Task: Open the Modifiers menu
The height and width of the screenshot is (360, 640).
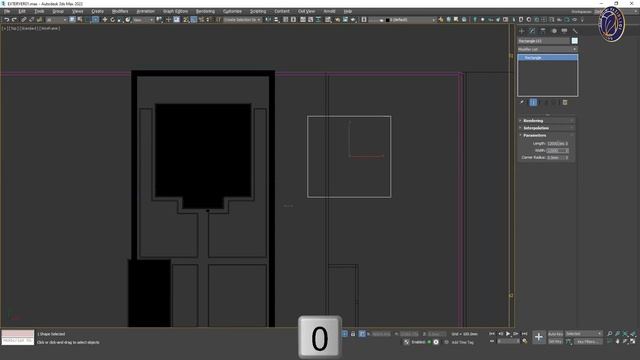Action: click(120, 11)
